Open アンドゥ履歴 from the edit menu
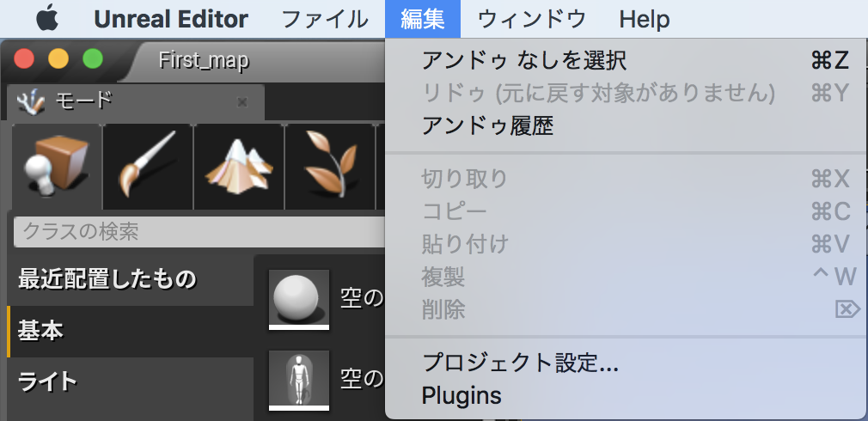This screenshot has width=868, height=421. pos(627,126)
